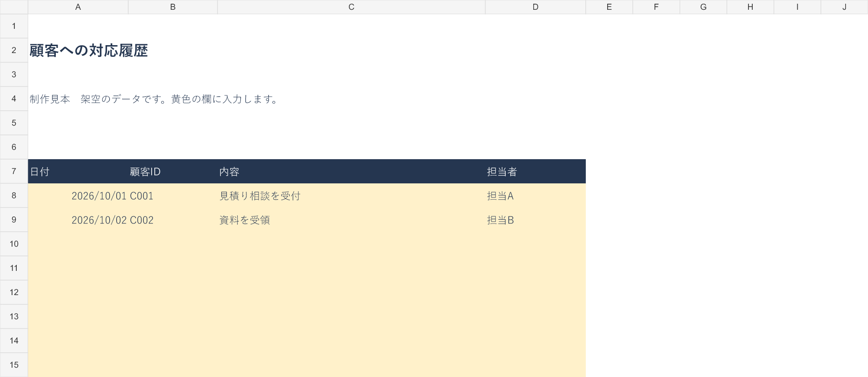Click the 内容 header cell

(351, 171)
